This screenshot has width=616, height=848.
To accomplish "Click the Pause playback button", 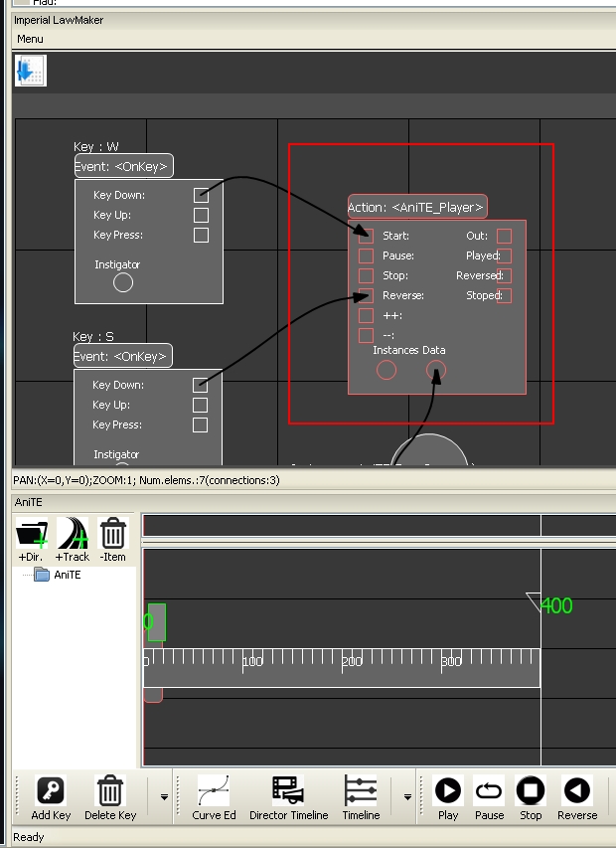I will 489,797.
